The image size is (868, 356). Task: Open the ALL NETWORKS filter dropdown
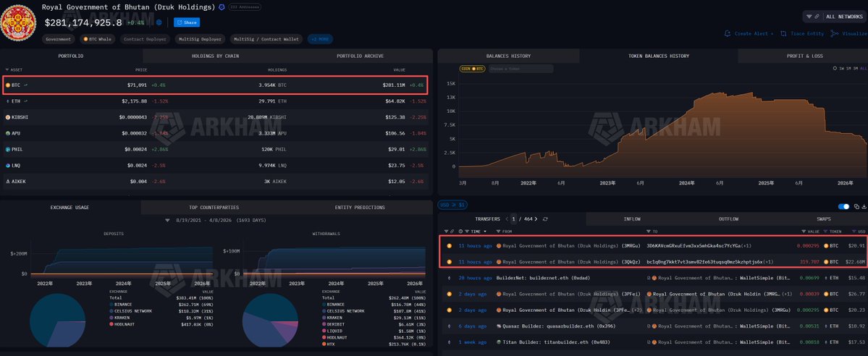(834, 17)
